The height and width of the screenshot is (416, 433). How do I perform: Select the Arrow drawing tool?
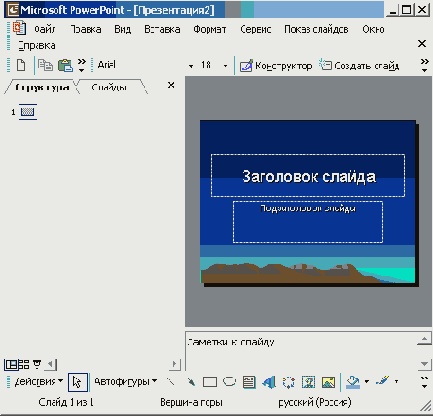[191, 382]
